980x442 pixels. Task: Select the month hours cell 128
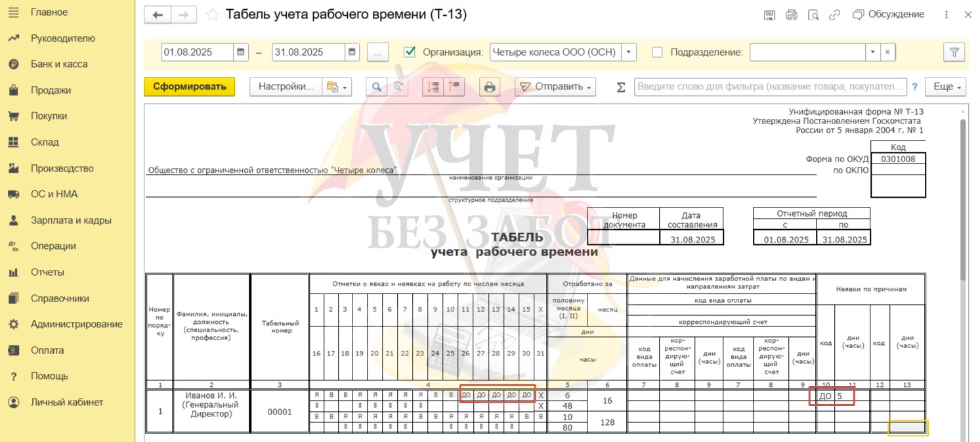point(607,422)
